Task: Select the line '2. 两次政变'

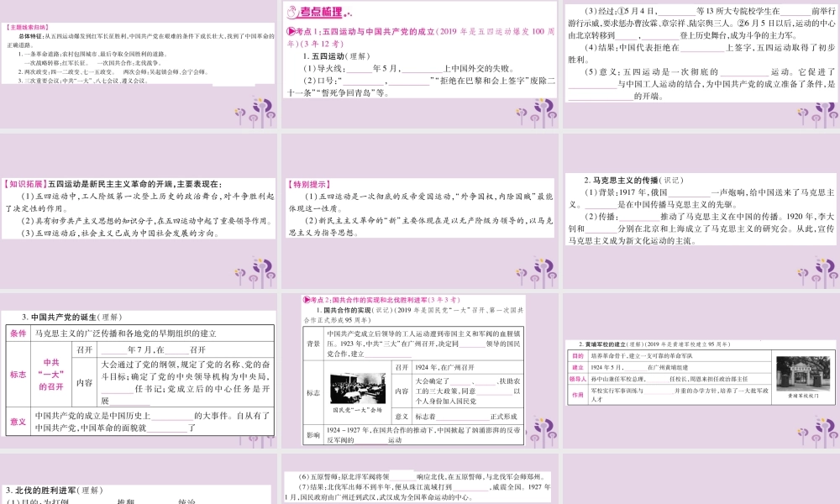Action: (x=113, y=71)
